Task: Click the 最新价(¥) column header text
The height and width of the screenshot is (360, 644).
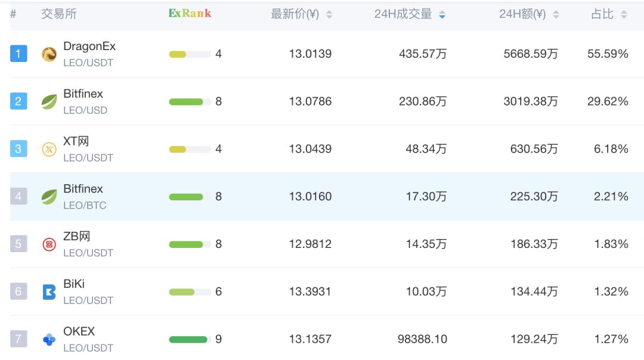Action: coord(295,14)
